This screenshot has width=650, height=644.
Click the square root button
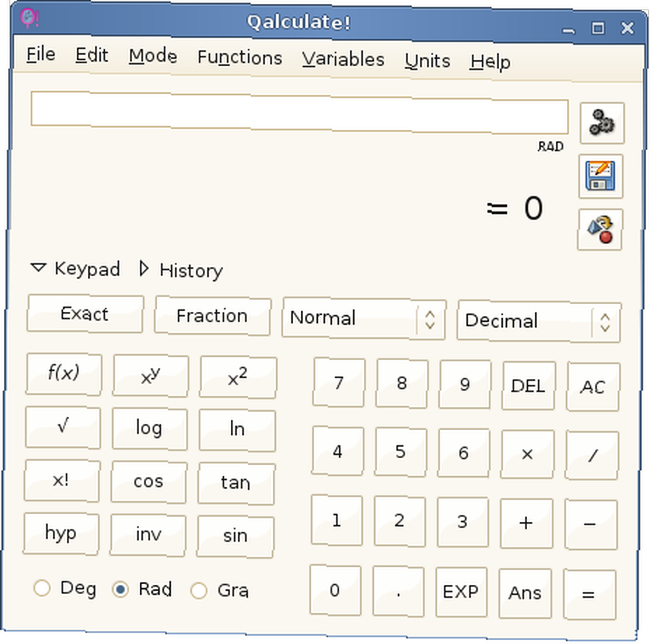(x=62, y=427)
